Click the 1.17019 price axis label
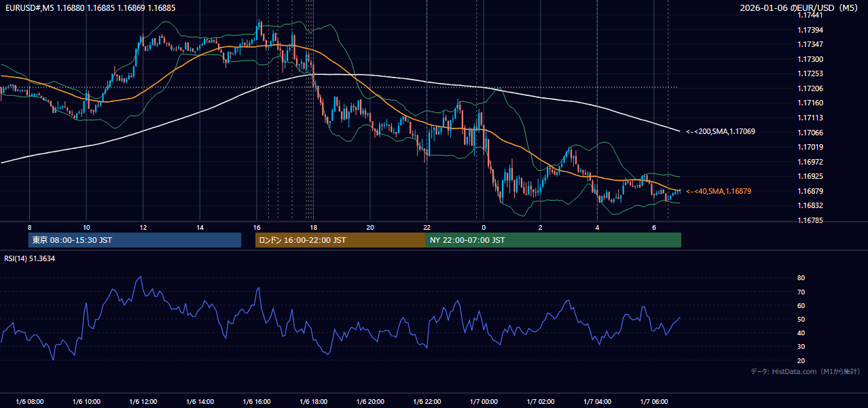The image size is (868, 408). click(810, 147)
